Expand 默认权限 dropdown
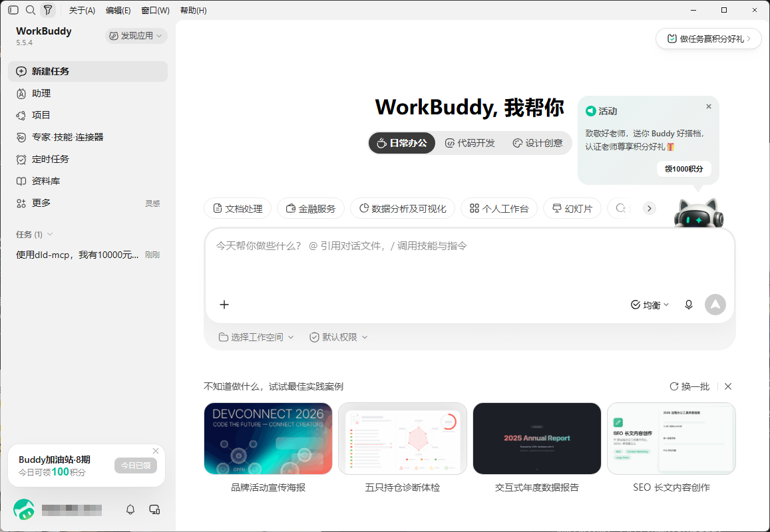Image resolution: width=770 pixels, height=532 pixels. pos(338,337)
